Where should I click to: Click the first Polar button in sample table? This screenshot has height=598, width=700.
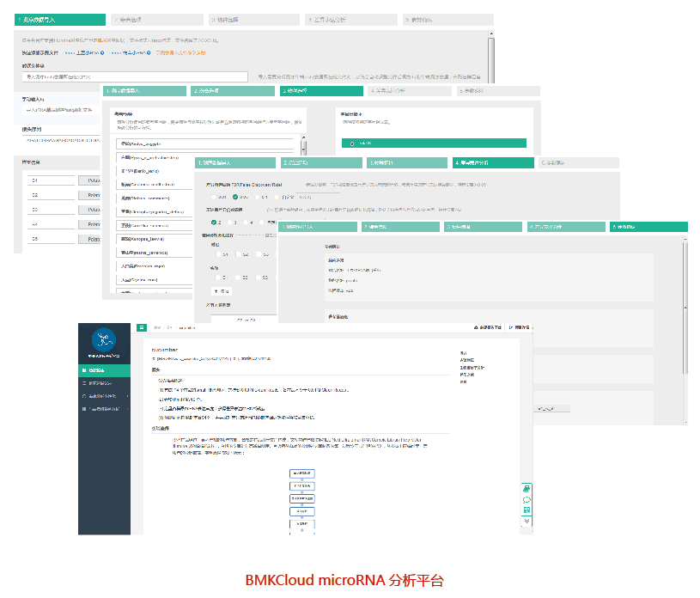click(x=90, y=180)
